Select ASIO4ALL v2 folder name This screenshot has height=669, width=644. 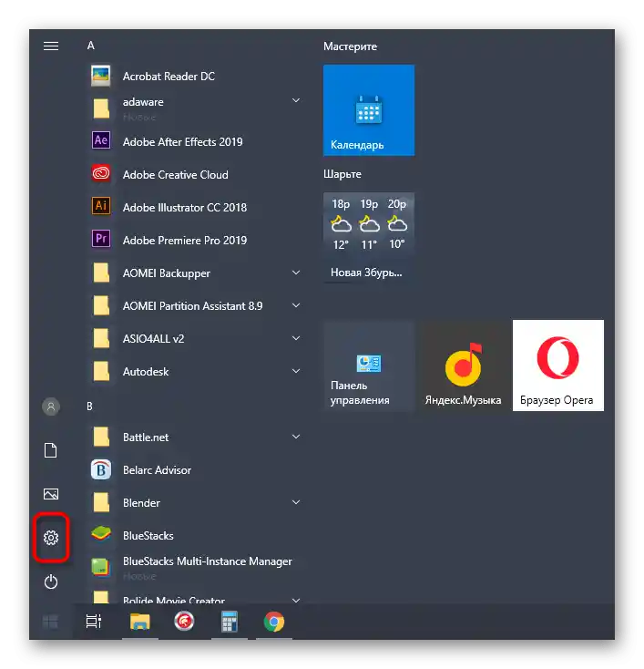click(153, 339)
